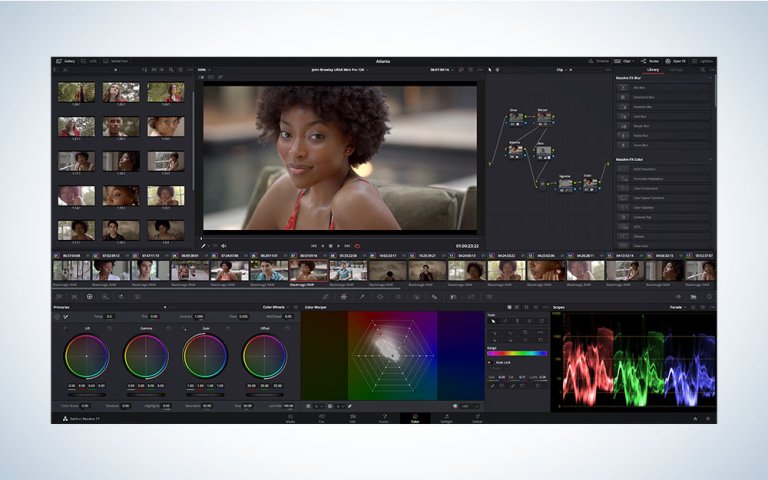The image size is (768, 480).
Task: Toggle the Nodes editor panel
Action: point(650,61)
